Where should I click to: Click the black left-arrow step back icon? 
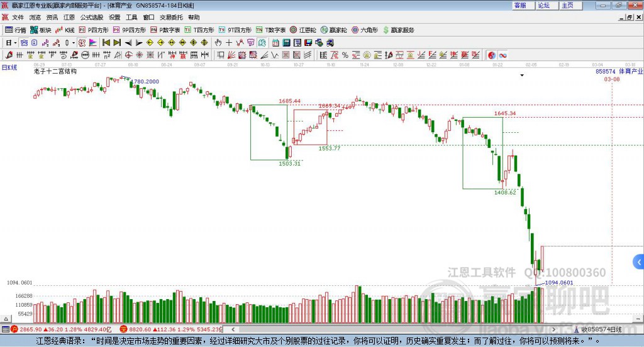(128, 43)
